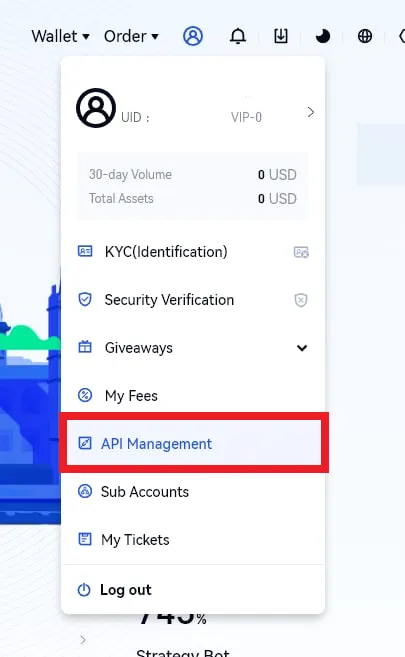Click the My Tickets icon

[85, 539]
